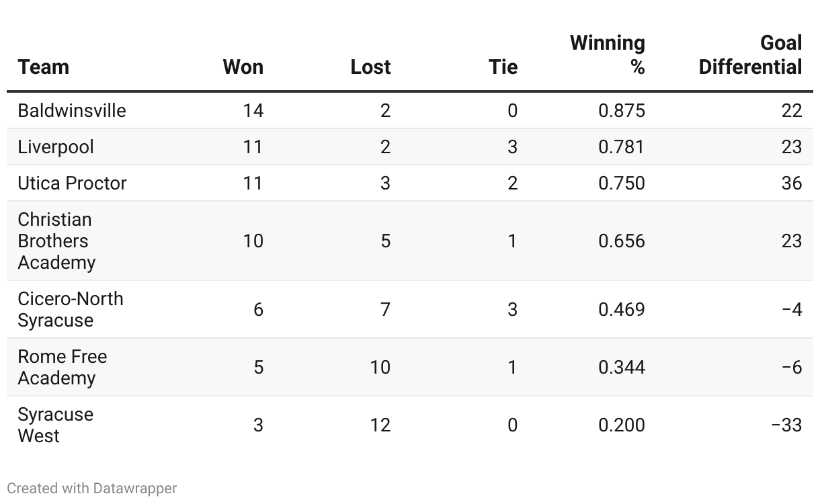
Task: Select the Rome Free Academy cell
Action: pos(63,367)
